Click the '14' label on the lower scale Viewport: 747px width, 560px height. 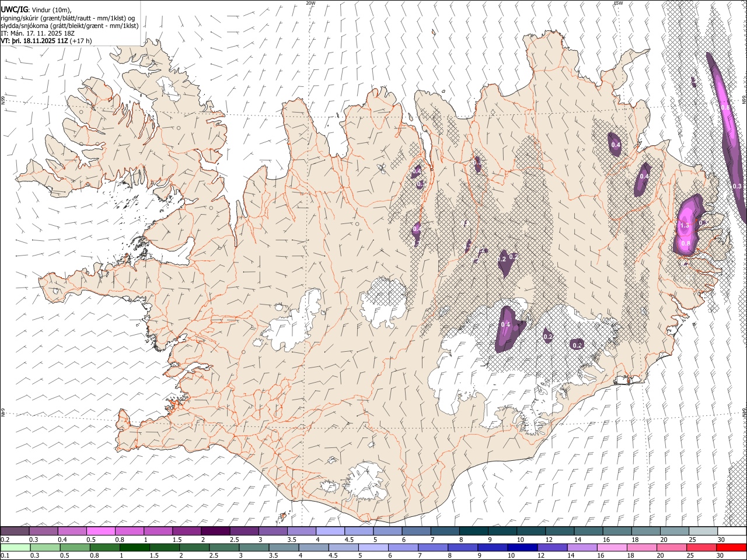[x=571, y=555]
